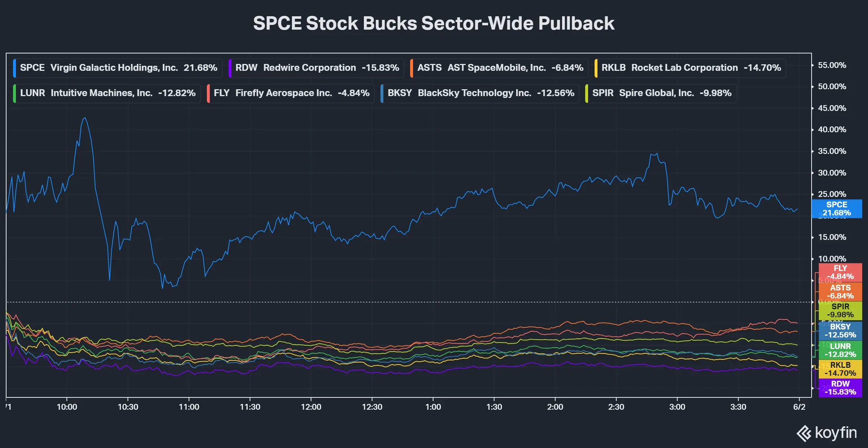This screenshot has height=448, width=868.
Task: Click the green LUNR -12.82% axis tag
Action: [x=840, y=350]
